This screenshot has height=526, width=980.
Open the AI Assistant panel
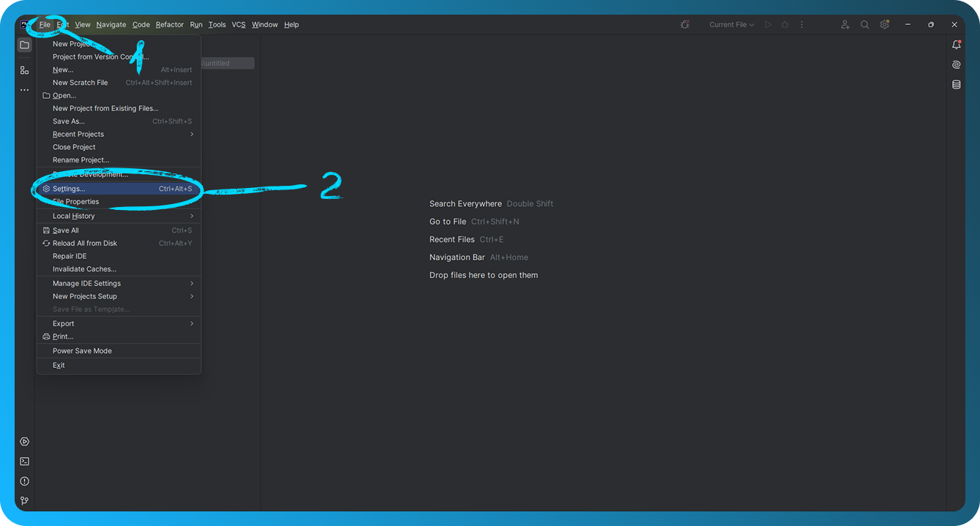[956, 64]
